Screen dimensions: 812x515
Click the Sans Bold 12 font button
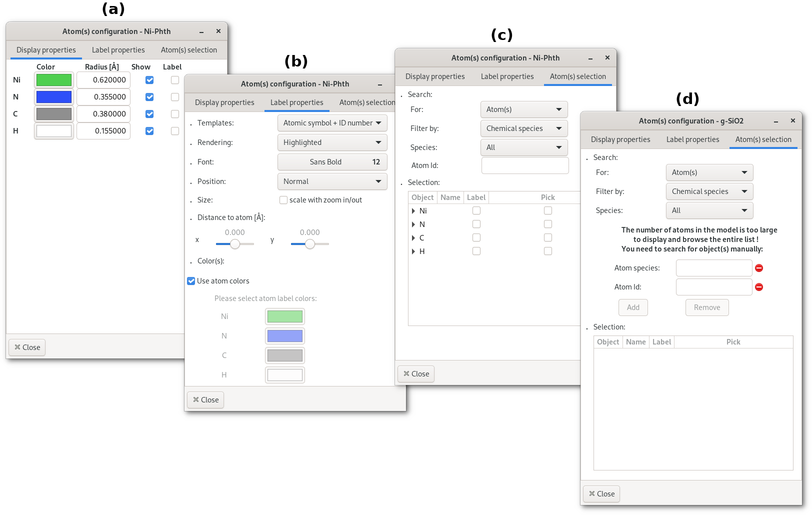pyautogui.click(x=332, y=162)
